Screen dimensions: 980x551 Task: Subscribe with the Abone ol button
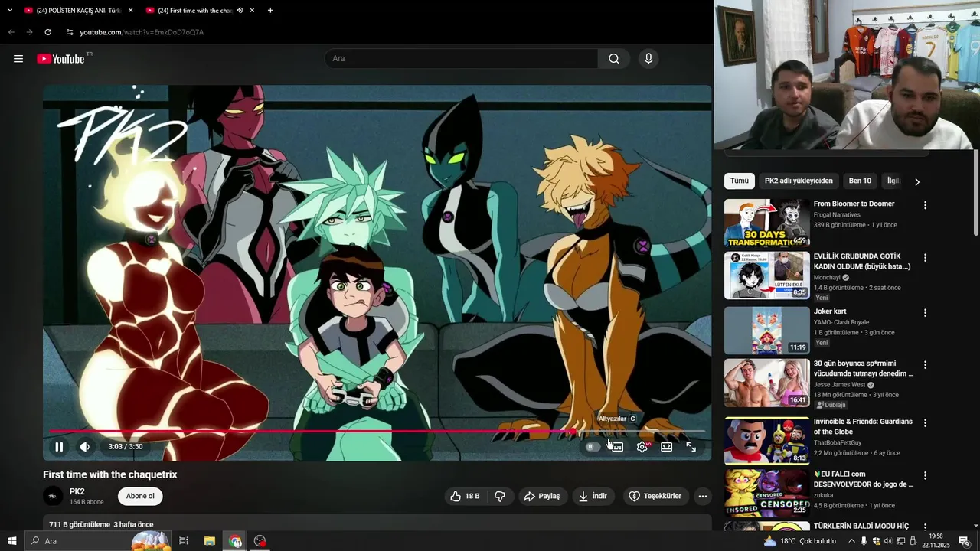(140, 496)
